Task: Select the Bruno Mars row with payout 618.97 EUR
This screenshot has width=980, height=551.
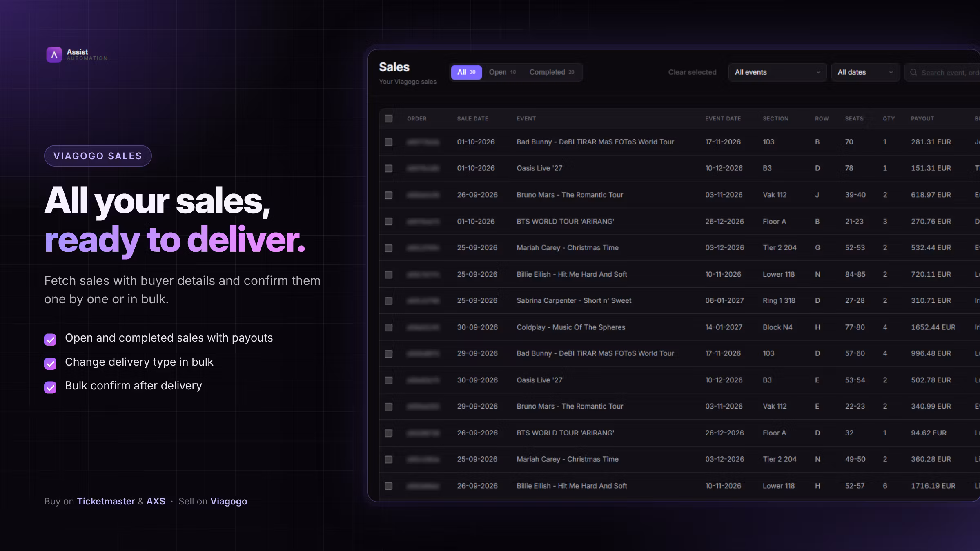Action: (x=388, y=195)
